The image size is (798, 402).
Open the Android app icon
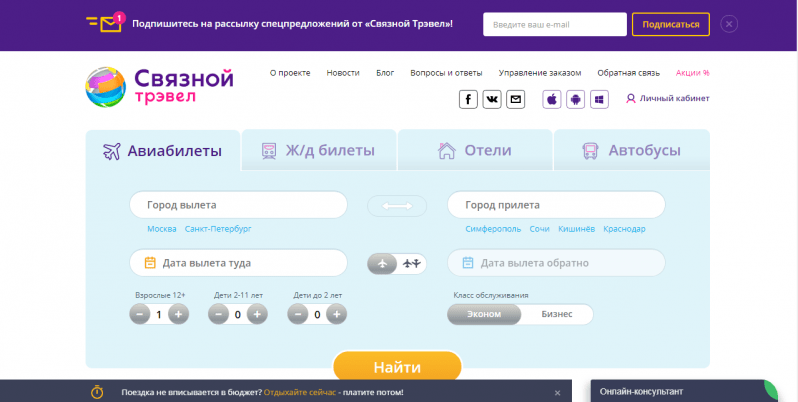[576, 99]
